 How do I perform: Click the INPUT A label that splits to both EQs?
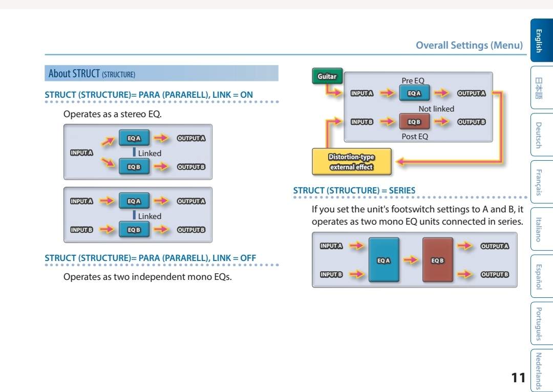pos(81,153)
